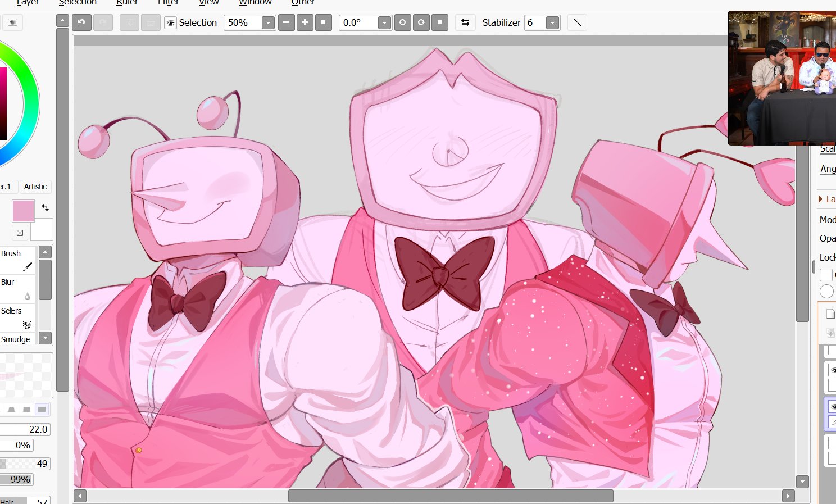The height and width of the screenshot is (504, 836).
Task: Zoom in with the plus button
Action: pyautogui.click(x=305, y=22)
